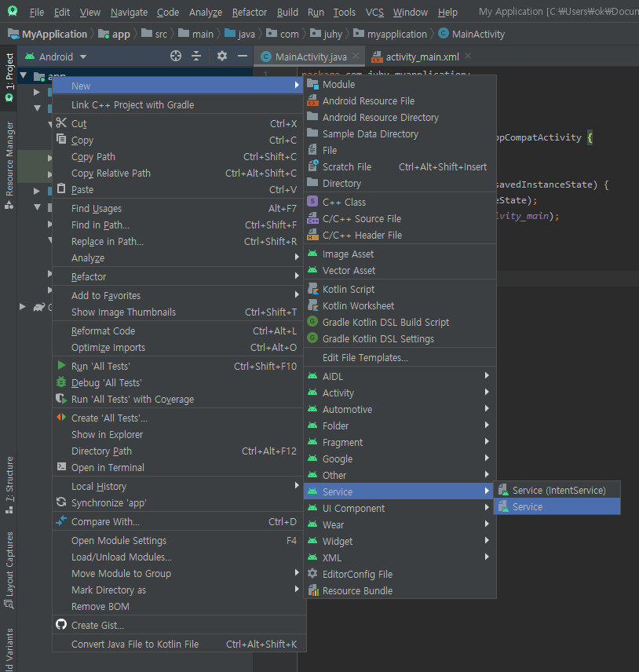Choose Module from New submenu
The image size is (639, 672).
(x=400, y=85)
